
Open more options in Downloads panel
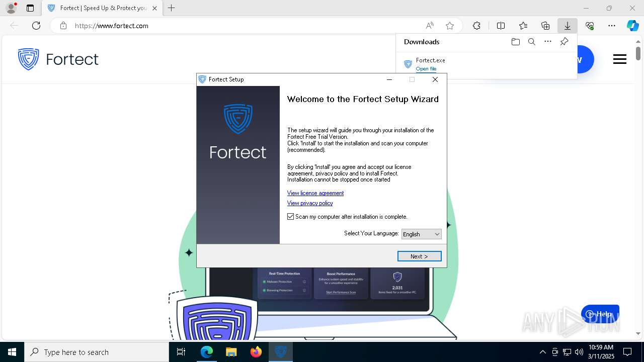coord(548,42)
